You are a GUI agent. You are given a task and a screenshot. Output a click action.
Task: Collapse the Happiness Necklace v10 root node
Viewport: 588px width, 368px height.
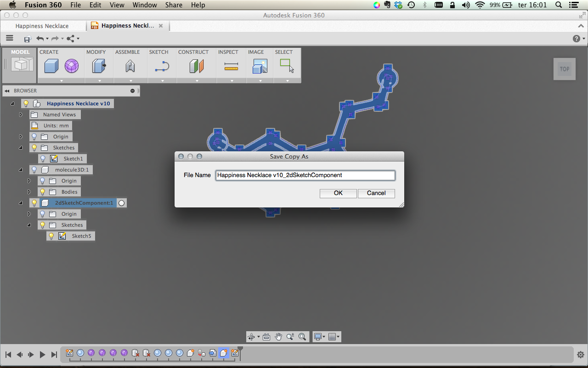click(x=12, y=103)
